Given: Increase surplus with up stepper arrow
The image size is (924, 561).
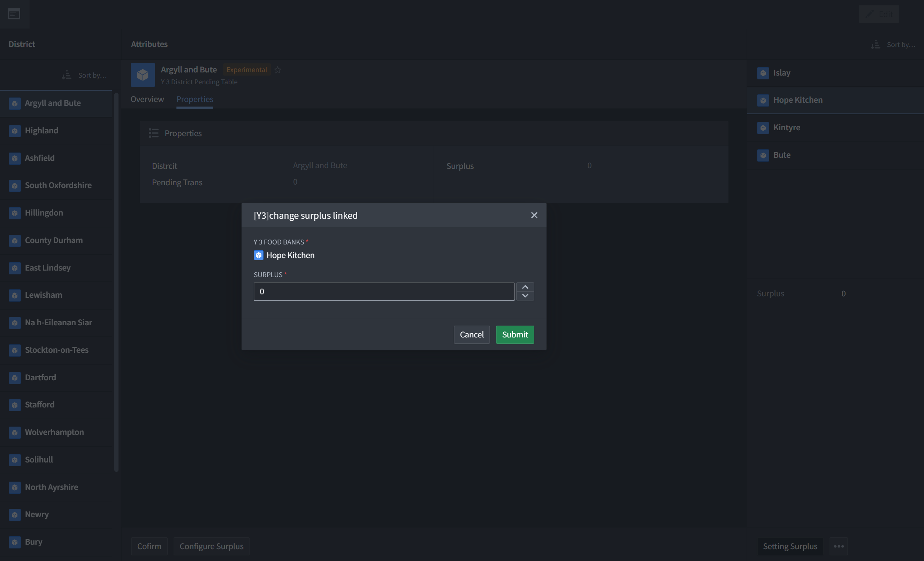Looking at the screenshot, I should click(525, 287).
